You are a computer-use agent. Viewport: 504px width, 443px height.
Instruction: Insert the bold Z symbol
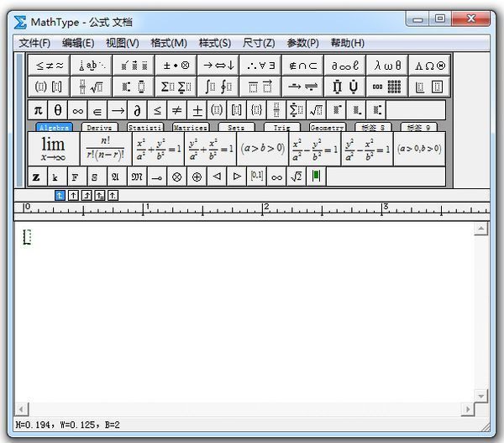coord(37,177)
